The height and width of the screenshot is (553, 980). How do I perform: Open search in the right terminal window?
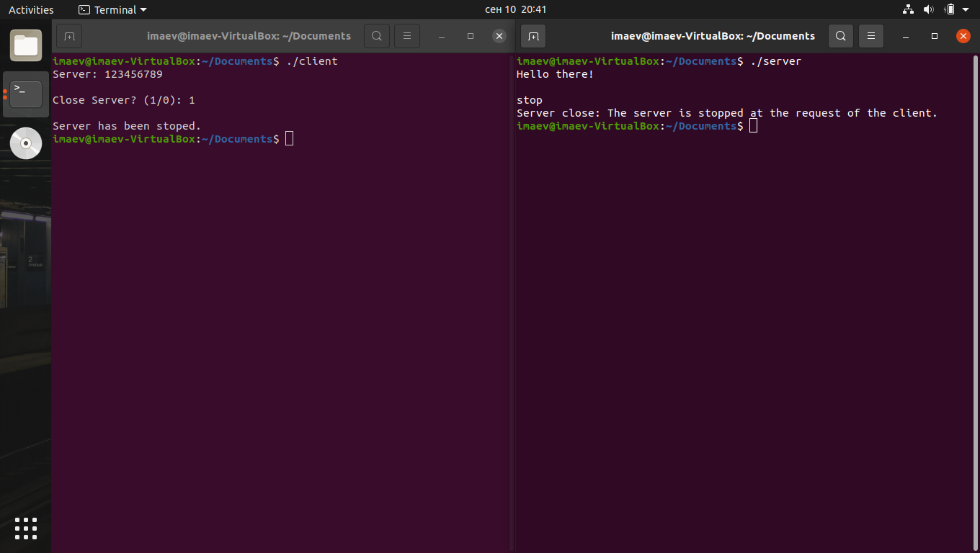pos(840,35)
